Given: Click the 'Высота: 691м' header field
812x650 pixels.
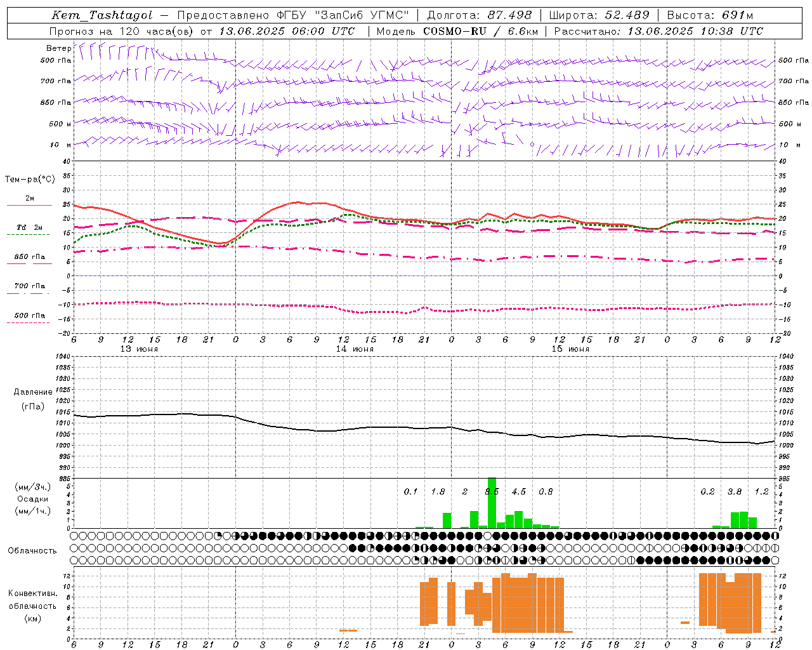Looking at the screenshot, I should pos(710,15).
